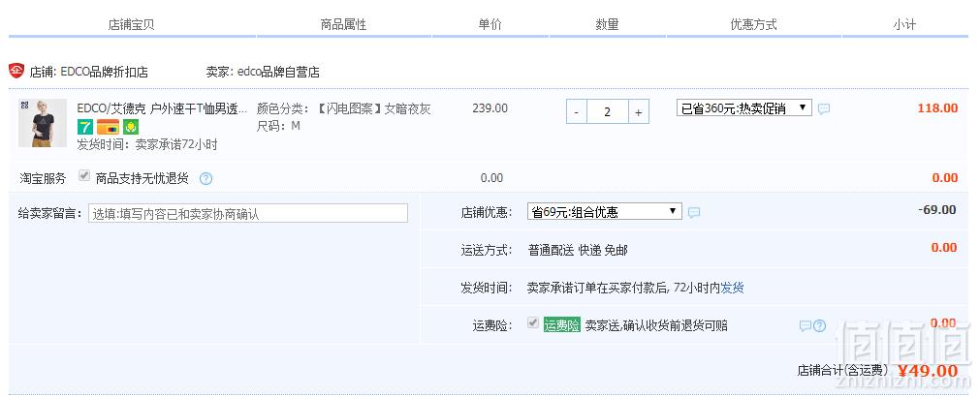This screenshot has width=980, height=397.
Task: Open the 已省360元:热卖促销 dropdown
Action: click(x=743, y=108)
